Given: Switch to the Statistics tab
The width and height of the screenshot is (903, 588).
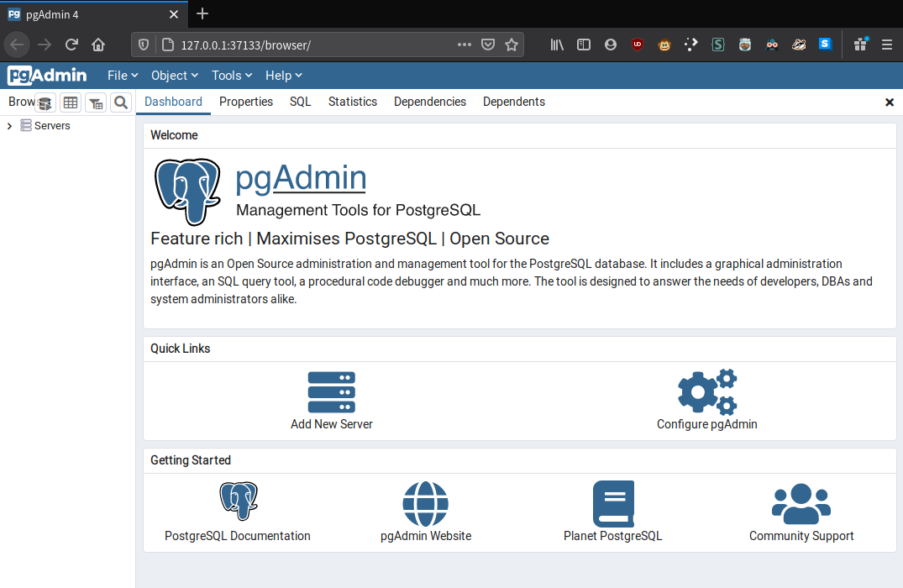Looking at the screenshot, I should pyautogui.click(x=353, y=102).
